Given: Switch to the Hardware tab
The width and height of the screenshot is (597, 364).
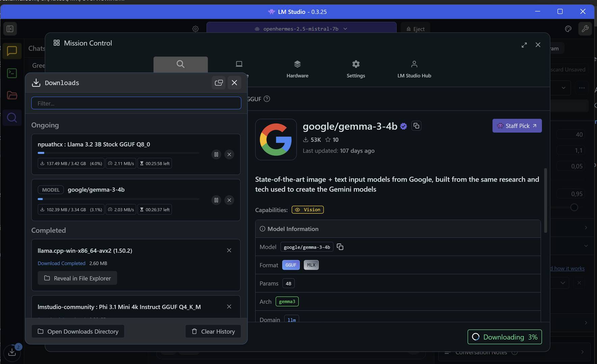Looking at the screenshot, I should 297,69.
